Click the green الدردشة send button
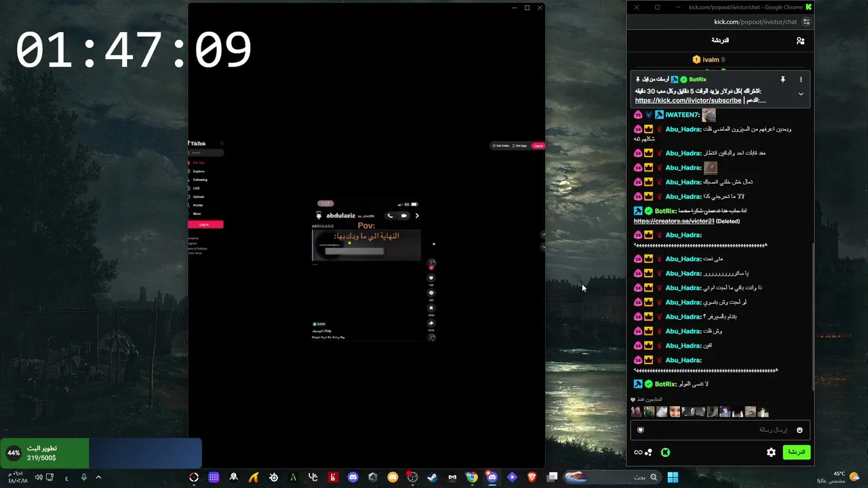 [x=796, y=452]
